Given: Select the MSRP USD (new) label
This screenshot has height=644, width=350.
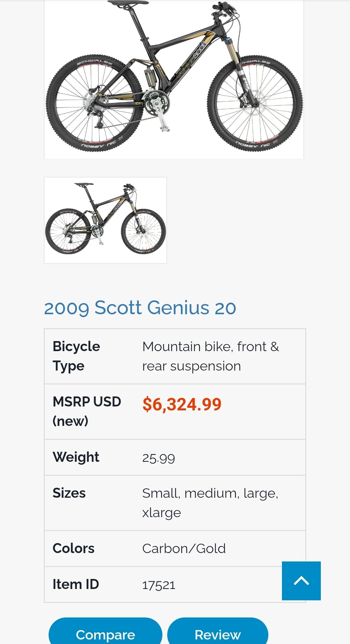Looking at the screenshot, I should coord(87,411).
